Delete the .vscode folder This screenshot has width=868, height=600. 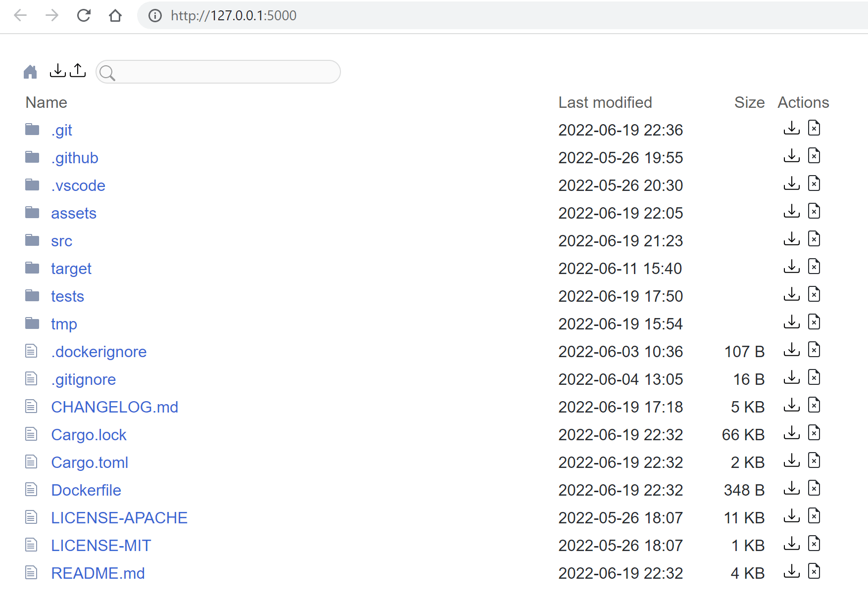(814, 184)
